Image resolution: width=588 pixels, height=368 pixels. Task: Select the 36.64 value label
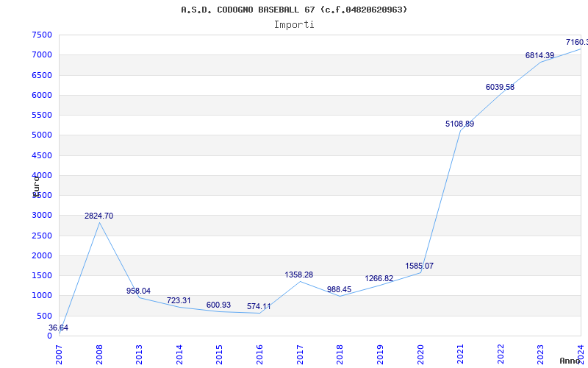(x=59, y=328)
